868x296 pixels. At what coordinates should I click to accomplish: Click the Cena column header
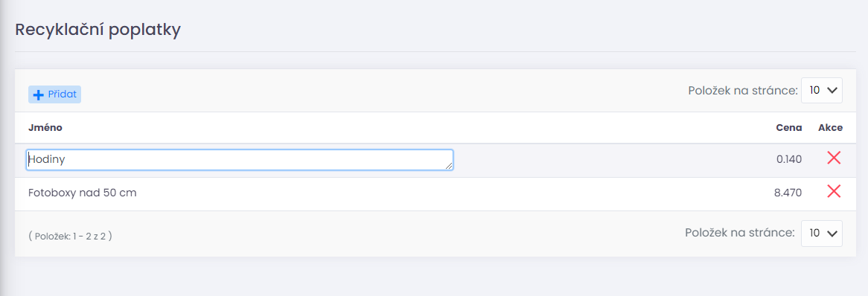pyautogui.click(x=789, y=128)
